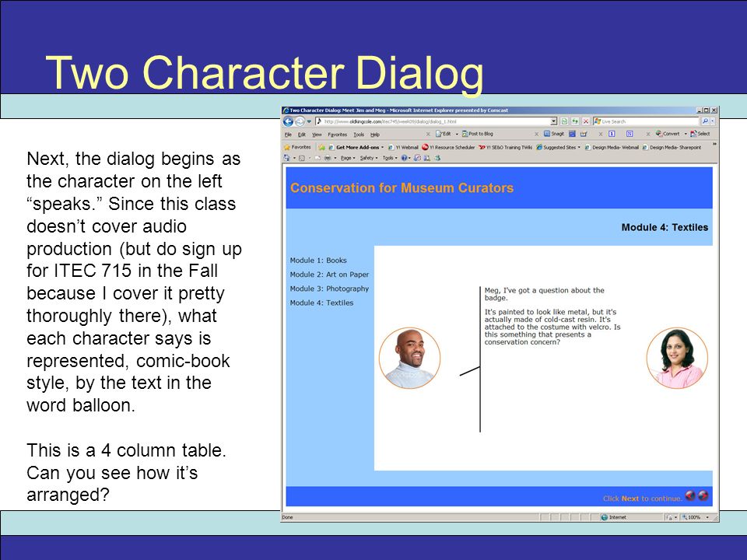This screenshot has height=560, width=747.
Task: Open the Help menu
Action: (375, 135)
